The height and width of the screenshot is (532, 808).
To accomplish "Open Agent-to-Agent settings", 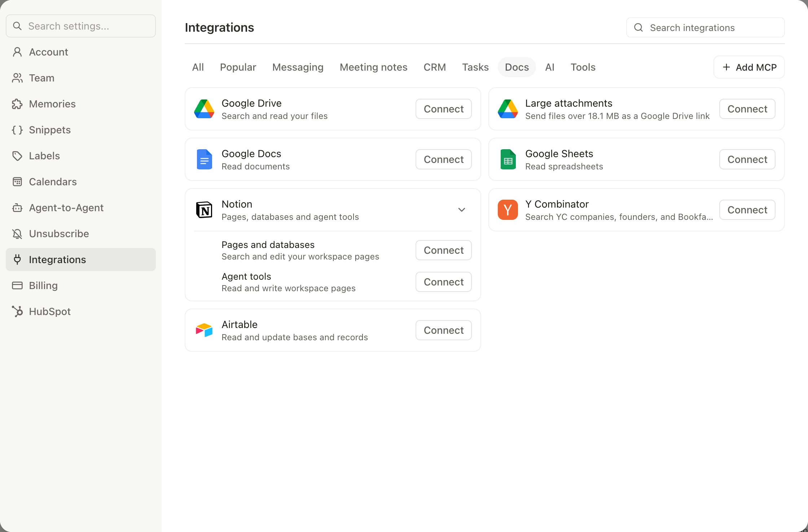I will (81, 208).
